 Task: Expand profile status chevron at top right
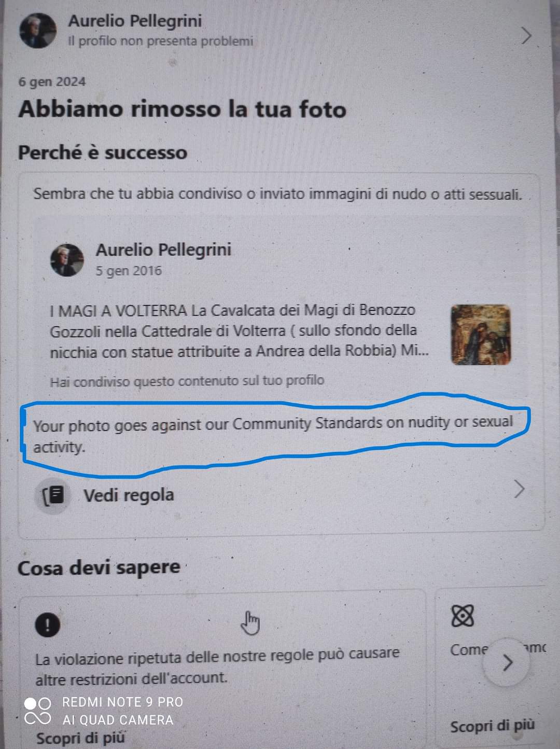(526, 35)
